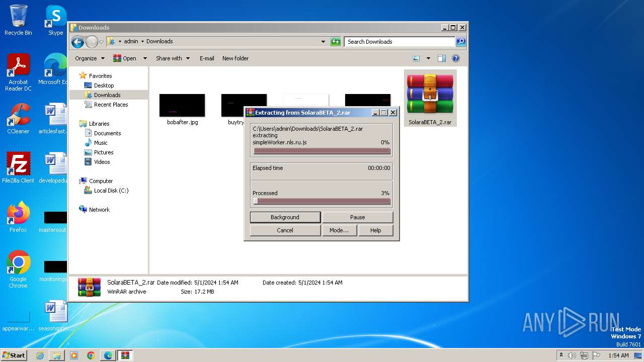The height and width of the screenshot is (362, 644).
Task: Open the address bar history dropdown
Action: (323, 42)
